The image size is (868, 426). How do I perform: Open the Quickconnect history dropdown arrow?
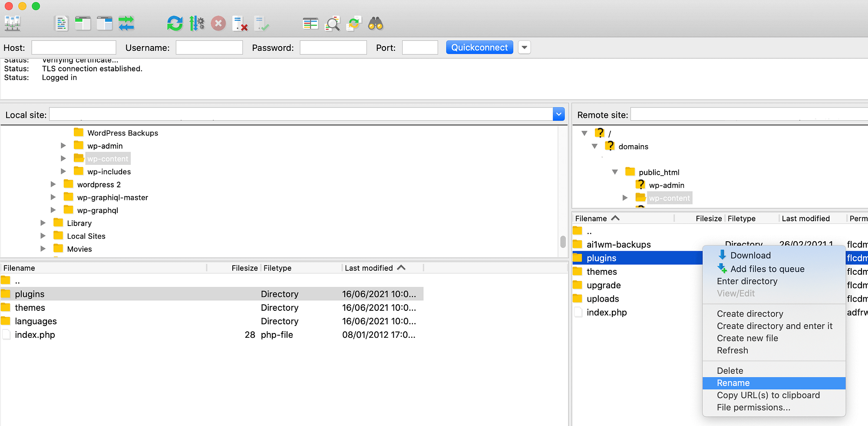[x=524, y=47]
